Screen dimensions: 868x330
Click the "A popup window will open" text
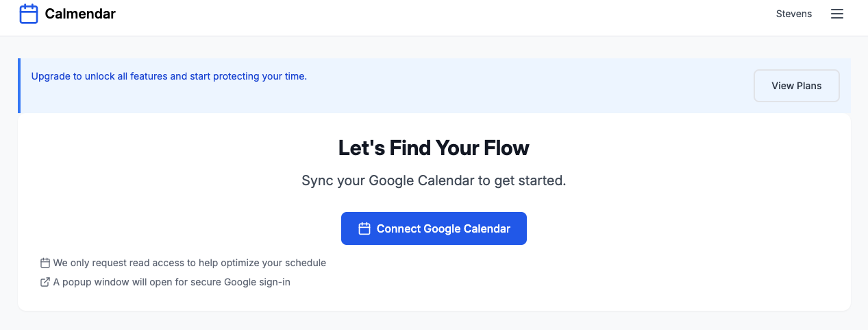[x=171, y=282]
